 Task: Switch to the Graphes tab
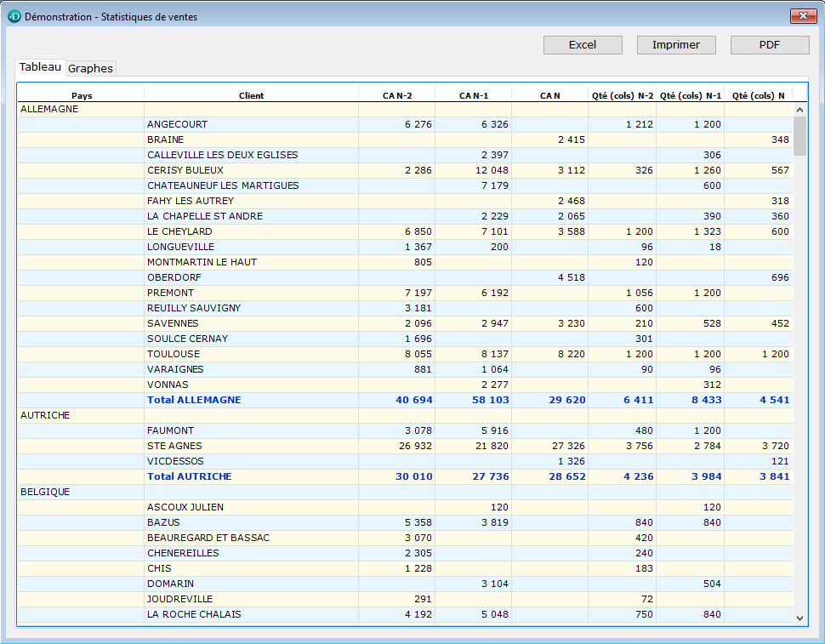[90, 68]
